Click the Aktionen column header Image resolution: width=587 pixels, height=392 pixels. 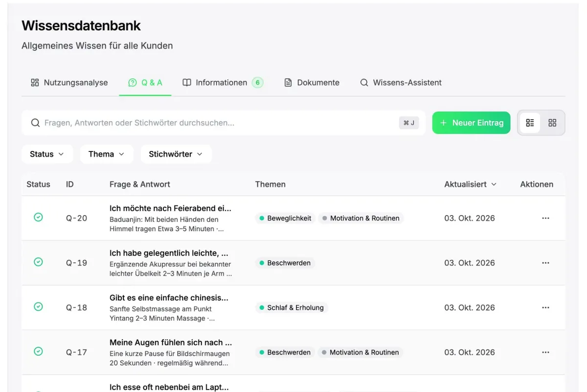537,184
